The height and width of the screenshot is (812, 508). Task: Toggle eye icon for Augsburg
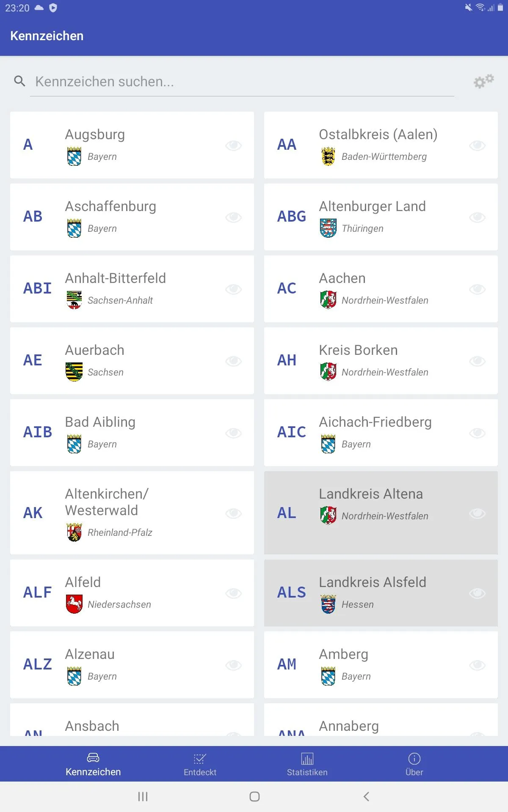pos(233,145)
